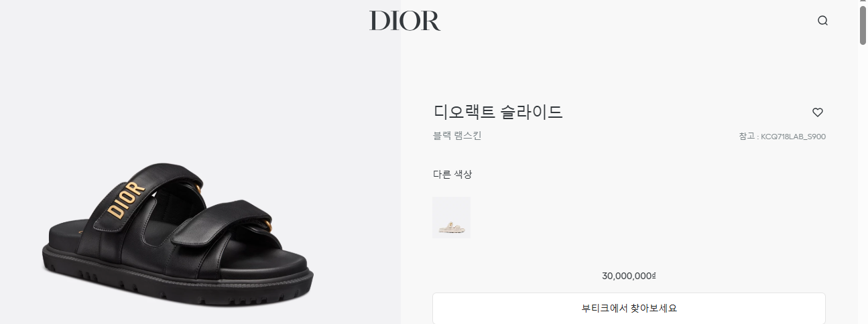Add sandal to wishlist with heart icon
Screen dimensions: 868x324
point(817,112)
